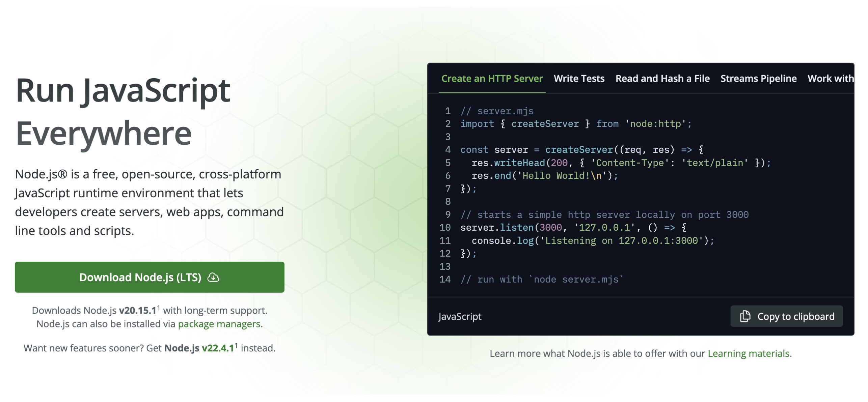Click the const server = createServer line
Screen dimensions: 868x402
(x=582, y=150)
